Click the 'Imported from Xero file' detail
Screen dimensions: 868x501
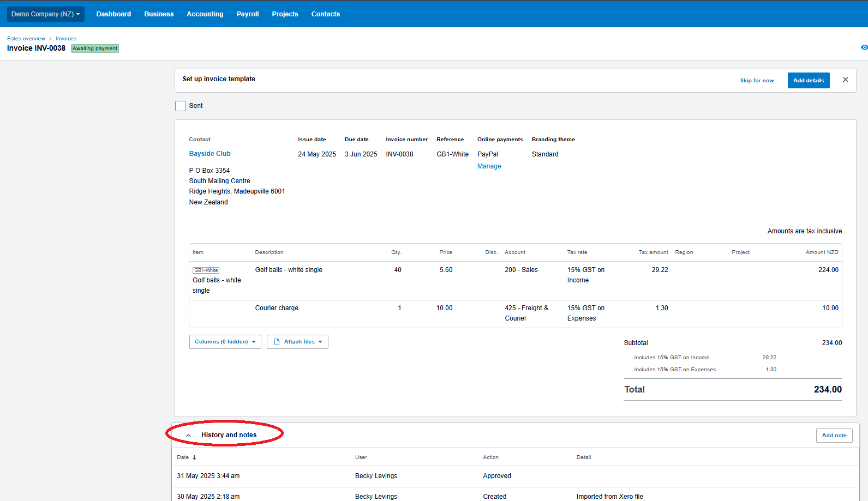point(610,497)
